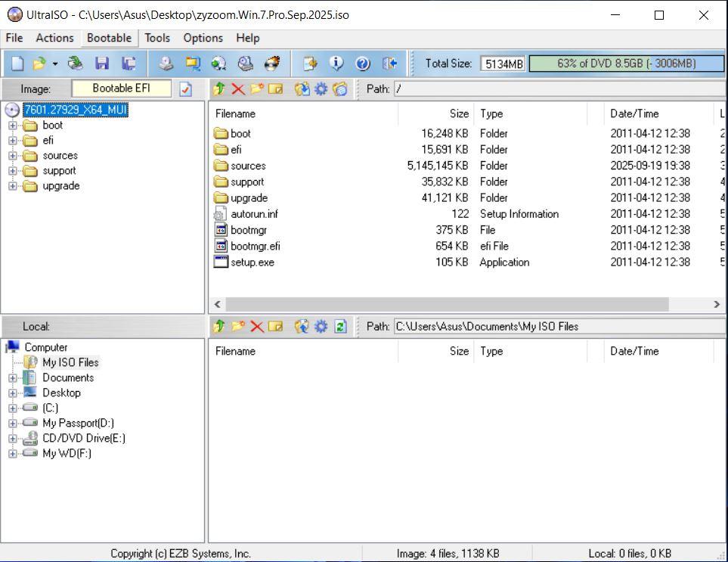Click the blue Help question mark icon
The height and width of the screenshot is (562, 728).
pyautogui.click(x=363, y=64)
